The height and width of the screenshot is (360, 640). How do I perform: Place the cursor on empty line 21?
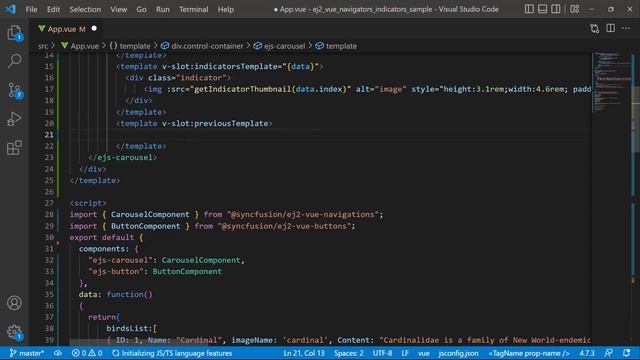tap(330, 135)
